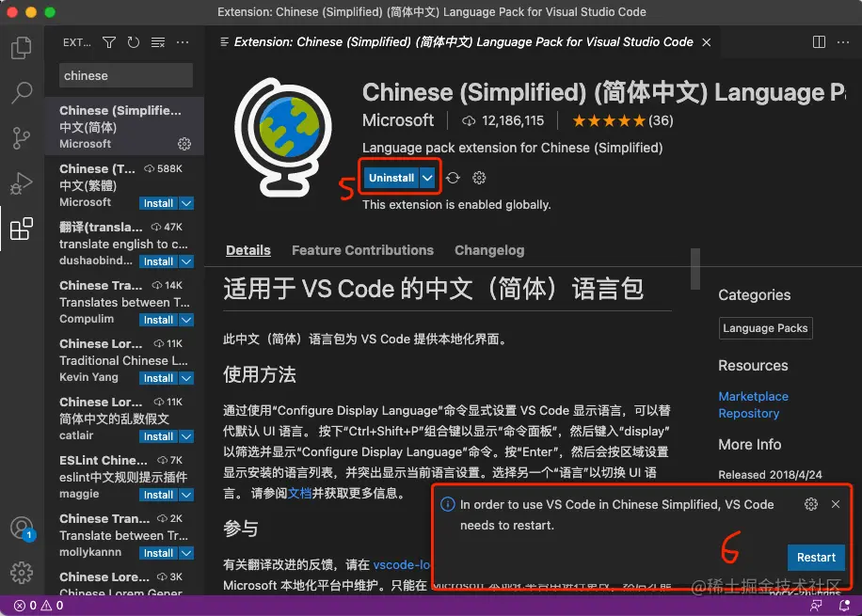
Task: Switch to the Details tab
Action: [248, 250]
